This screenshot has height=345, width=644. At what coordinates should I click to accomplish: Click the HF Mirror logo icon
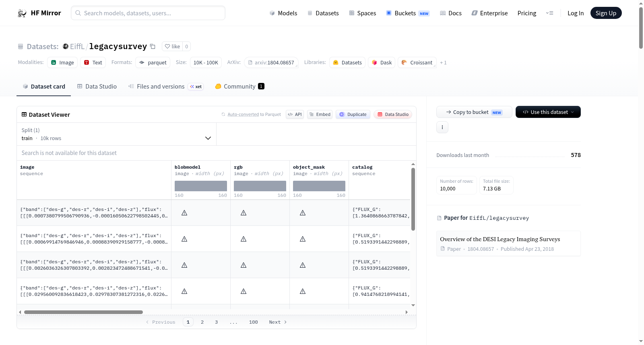pos(22,13)
